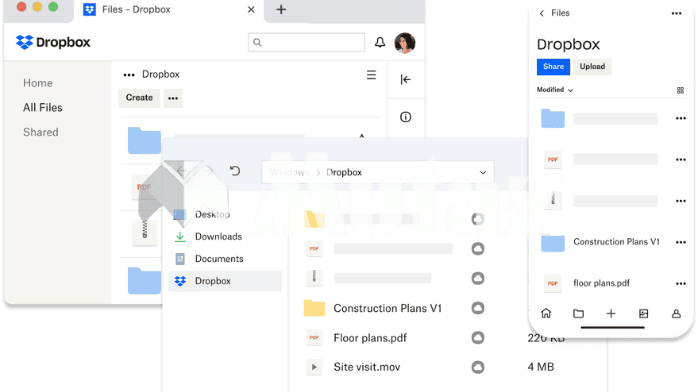Open the first blue folder in the web file list
The width and height of the screenshot is (698, 392).
tap(144, 141)
